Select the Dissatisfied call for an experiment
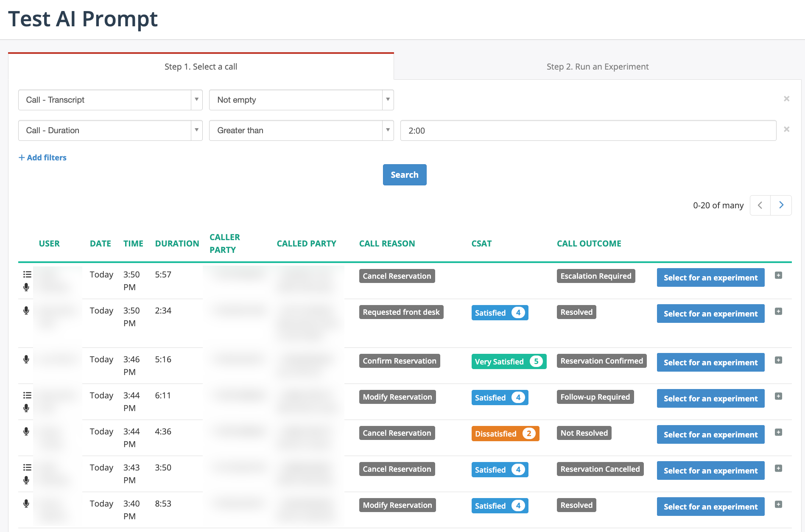The width and height of the screenshot is (805, 532). point(710,434)
